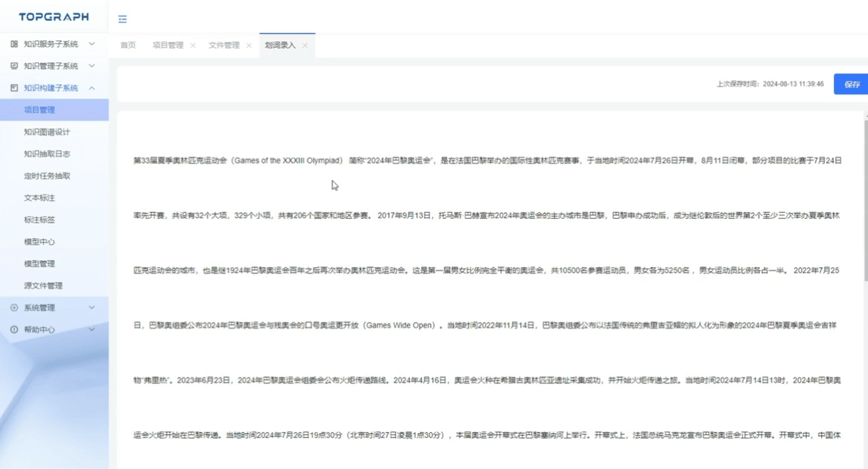Open 项目管理 in the sidebar
This screenshot has height=469, width=868.
[x=54, y=110]
